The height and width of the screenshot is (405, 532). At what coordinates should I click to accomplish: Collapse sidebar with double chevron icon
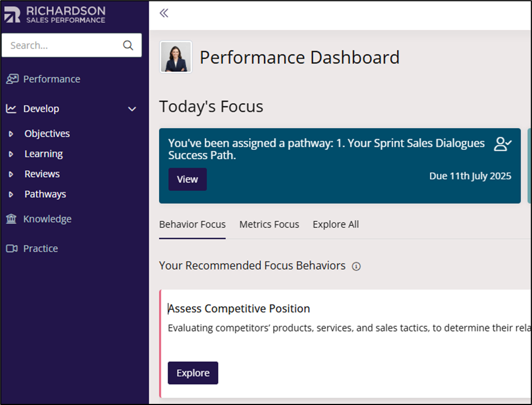[164, 13]
